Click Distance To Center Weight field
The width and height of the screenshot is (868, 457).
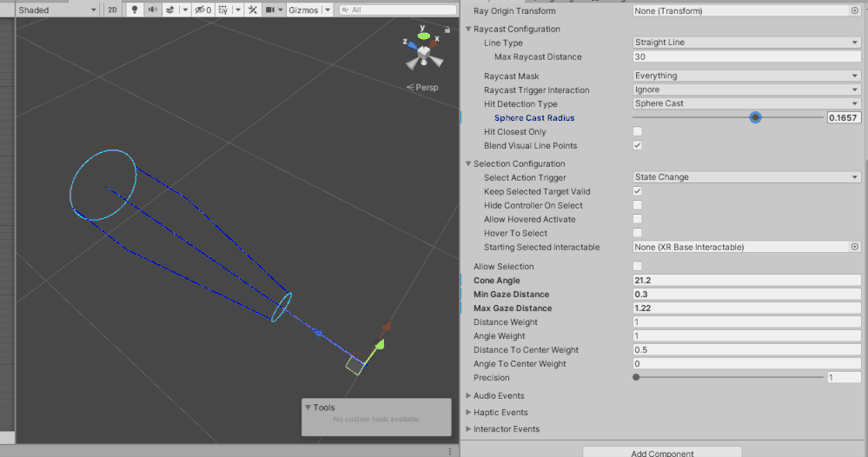point(746,349)
